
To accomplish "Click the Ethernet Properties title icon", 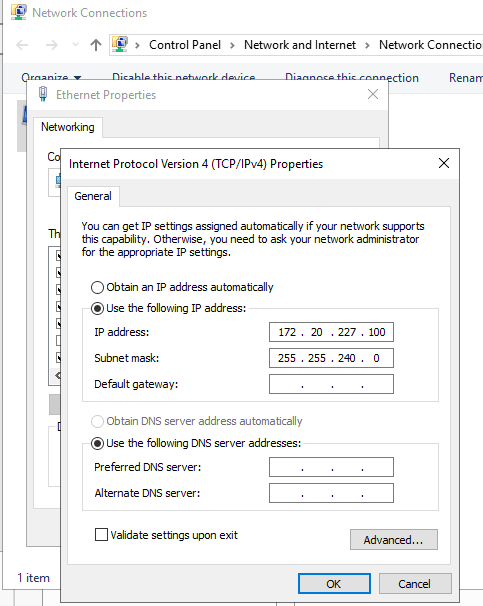I will (x=43, y=94).
